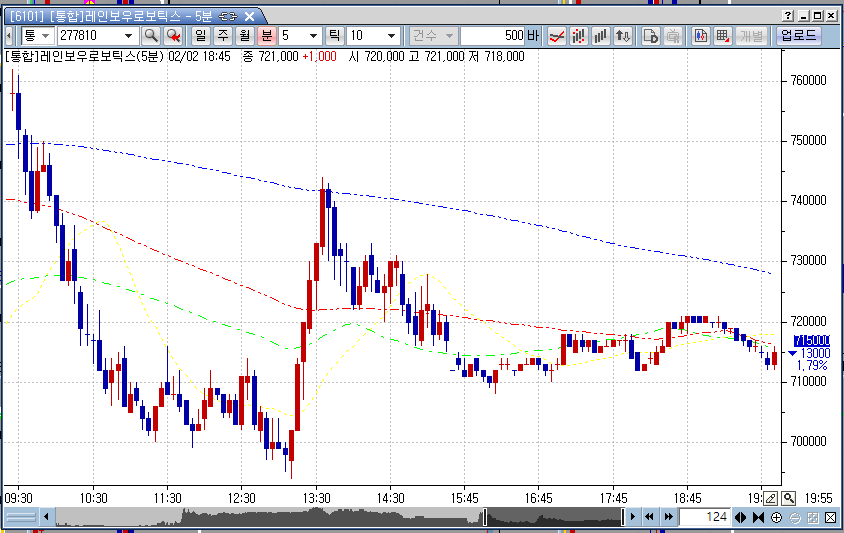844x533 pixels.
Task: Click the 월 (monthly) period button
Action: (x=244, y=36)
